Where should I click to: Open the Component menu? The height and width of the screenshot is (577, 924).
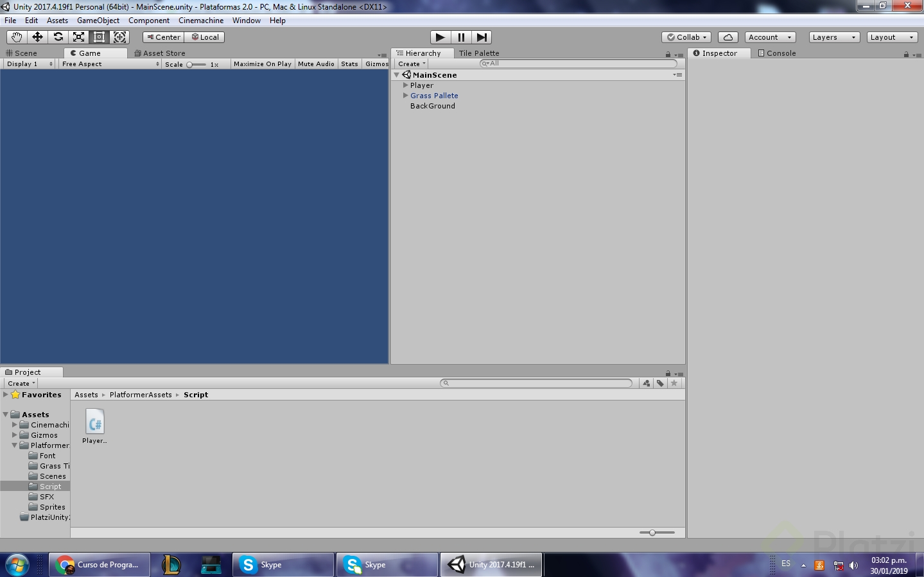[149, 21]
